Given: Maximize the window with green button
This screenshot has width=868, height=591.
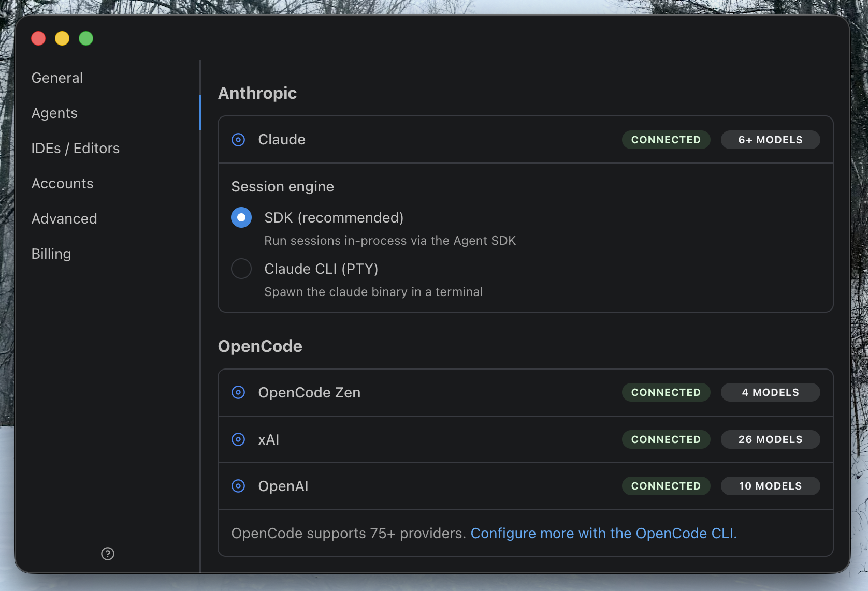Looking at the screenshot, I should click(86, 38).
